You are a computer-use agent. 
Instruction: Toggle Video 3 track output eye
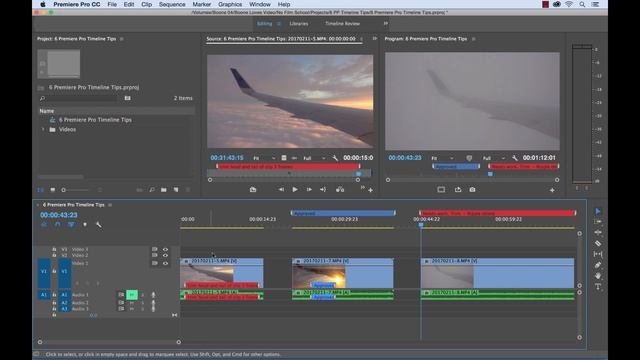click(x=165, y=249)
